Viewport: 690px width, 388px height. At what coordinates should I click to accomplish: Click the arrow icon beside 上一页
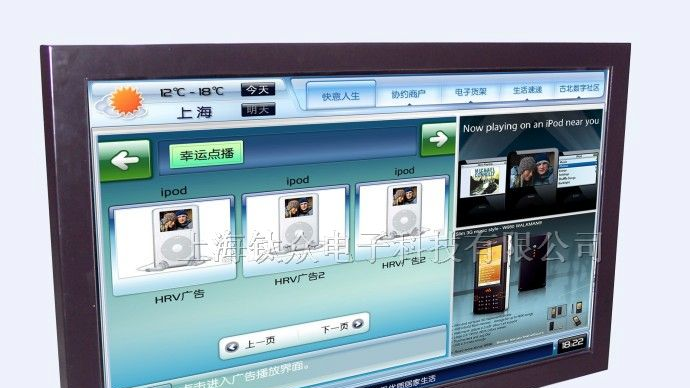(232, 347)
